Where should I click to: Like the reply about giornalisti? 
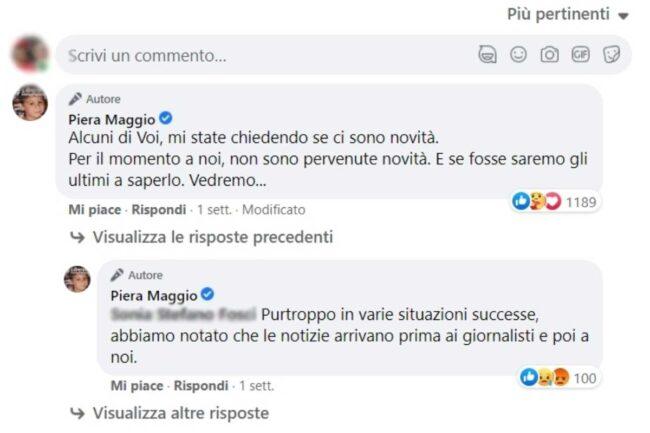(135, 385)
